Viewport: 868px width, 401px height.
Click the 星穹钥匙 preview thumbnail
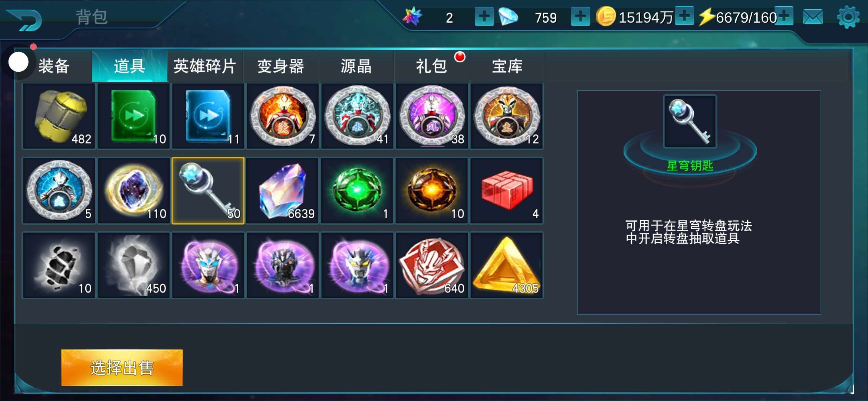click(690, 121)
